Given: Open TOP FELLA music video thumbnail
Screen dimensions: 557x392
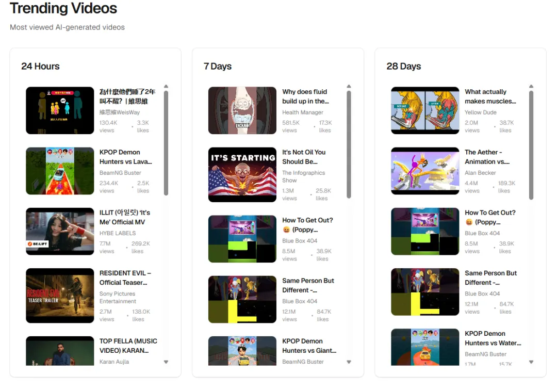Looking at the screenshot, I should [60, 351].
